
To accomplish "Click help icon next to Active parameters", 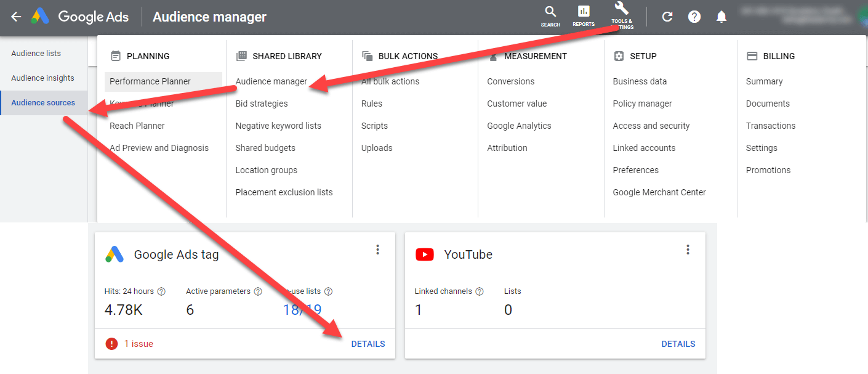I will pos(258,291).
